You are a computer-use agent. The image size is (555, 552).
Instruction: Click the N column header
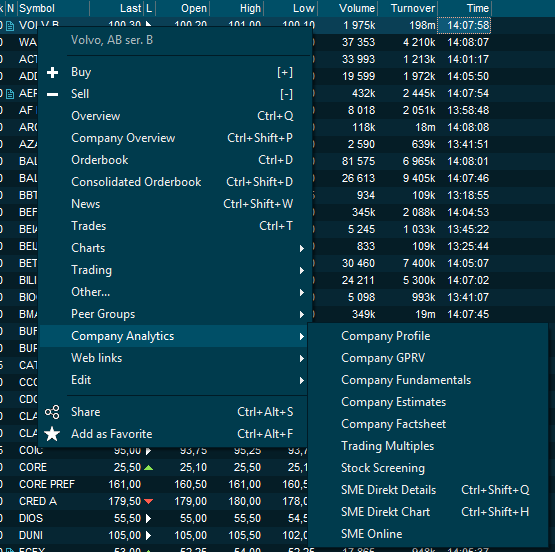tap(11, 8)
